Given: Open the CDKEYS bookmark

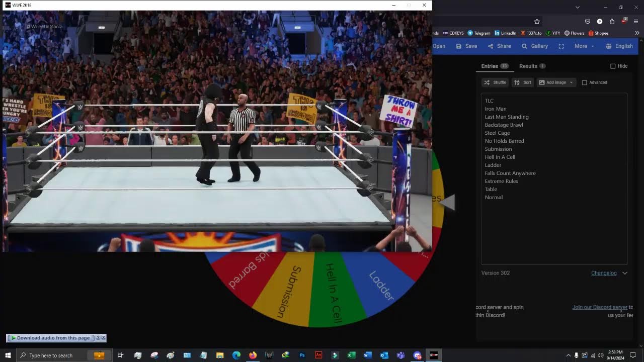Looking at the screenshot, I should (x=453, y=33).
